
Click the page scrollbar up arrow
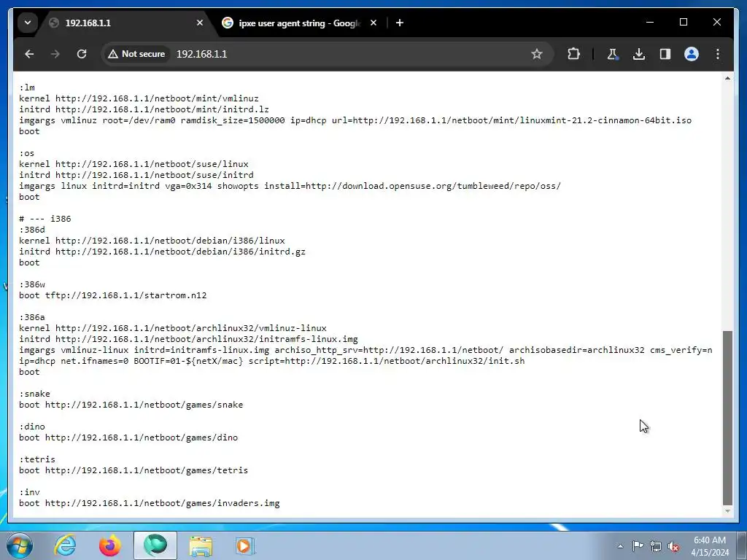[x=727, y=78]
